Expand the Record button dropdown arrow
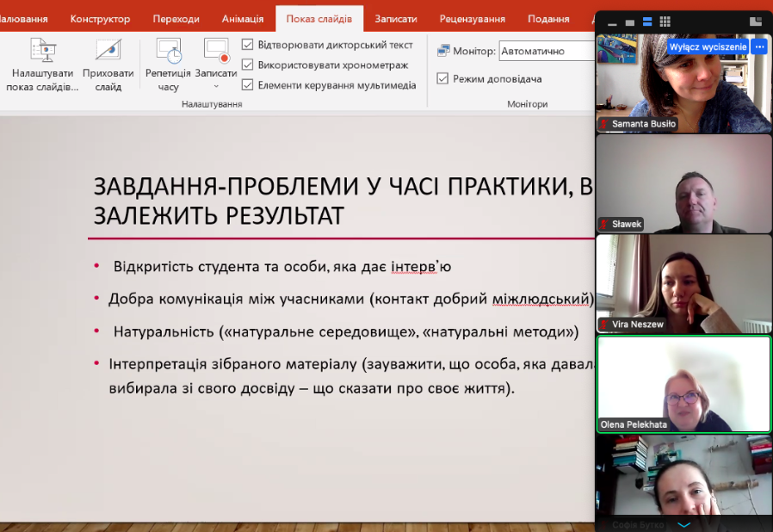This screenshot has width=773, height=532. [x=216, y=87]
